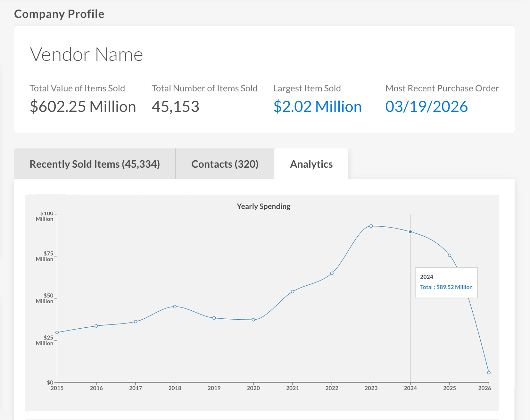Open the $2.02 Million largest item link

tap(317, 107)
